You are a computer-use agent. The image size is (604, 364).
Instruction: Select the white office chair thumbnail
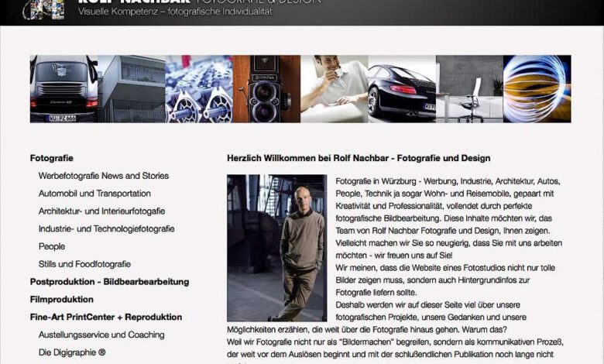click(x=469, y=89)
